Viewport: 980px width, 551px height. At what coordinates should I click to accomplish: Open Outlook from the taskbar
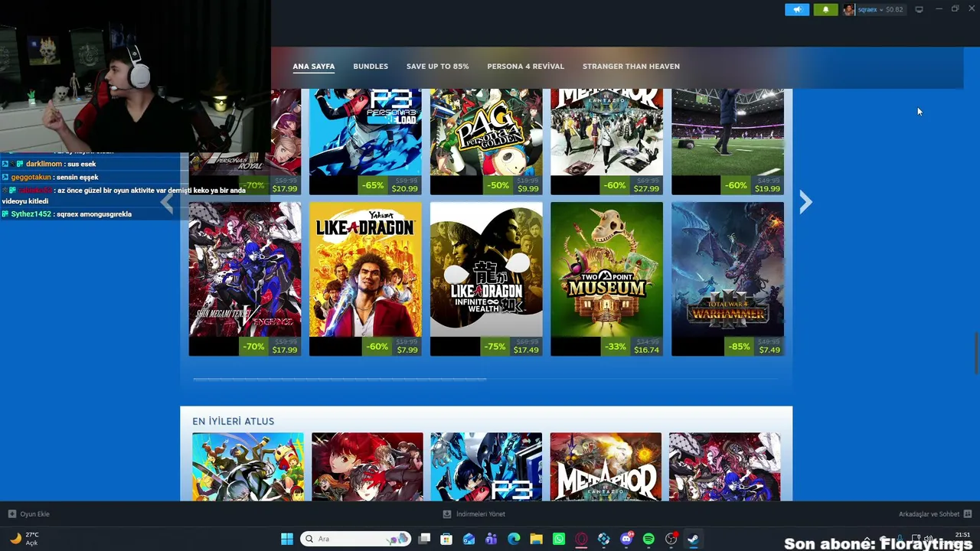pyautogui.click(x=469, y=539)
